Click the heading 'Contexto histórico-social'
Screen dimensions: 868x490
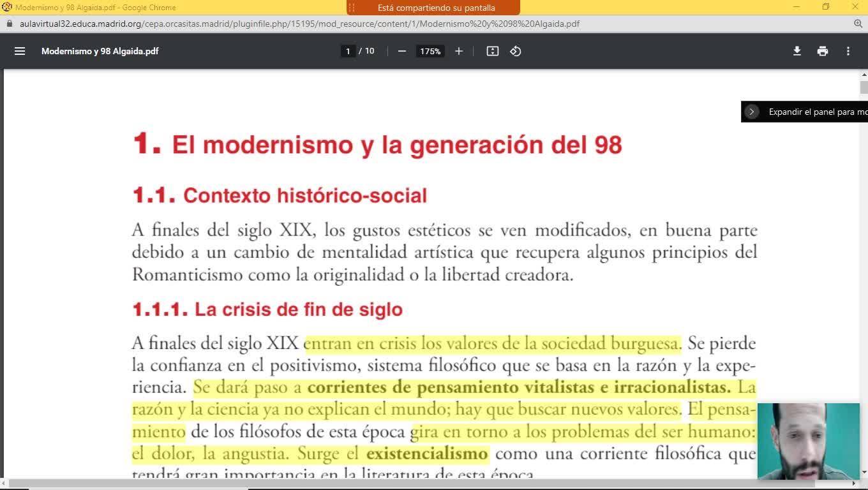pyautogui.click(x=305, y=195)
